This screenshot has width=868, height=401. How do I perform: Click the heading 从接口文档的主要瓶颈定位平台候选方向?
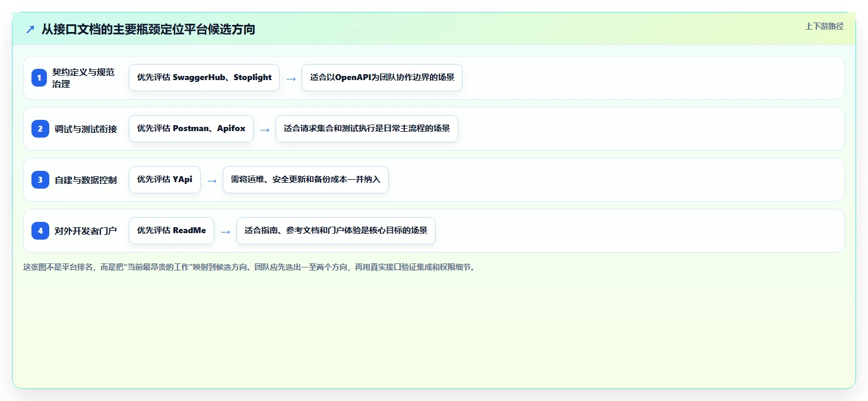(148, 29)
